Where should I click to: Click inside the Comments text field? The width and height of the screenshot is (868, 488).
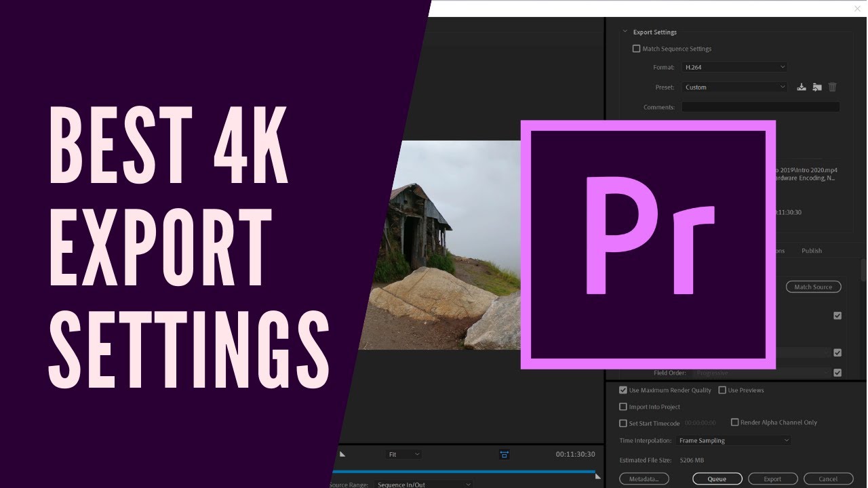(760, 107)
